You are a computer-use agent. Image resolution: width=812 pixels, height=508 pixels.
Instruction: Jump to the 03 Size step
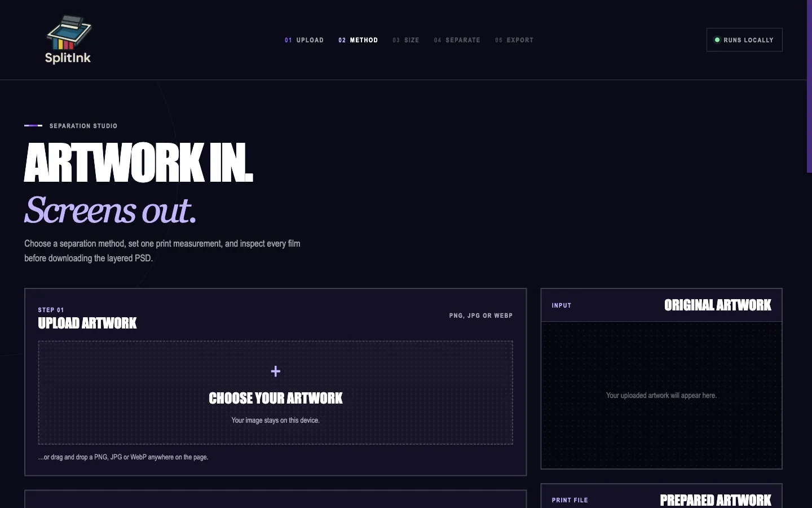406,40
